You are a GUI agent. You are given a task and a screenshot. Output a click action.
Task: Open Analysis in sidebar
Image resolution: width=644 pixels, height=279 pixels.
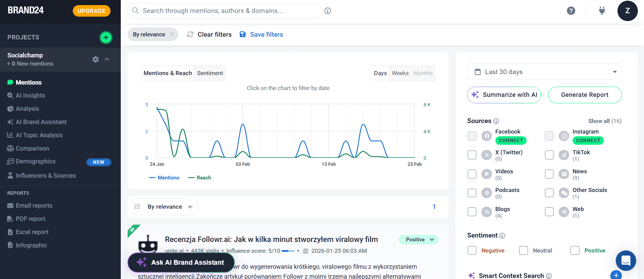click(x=27, y=109)
